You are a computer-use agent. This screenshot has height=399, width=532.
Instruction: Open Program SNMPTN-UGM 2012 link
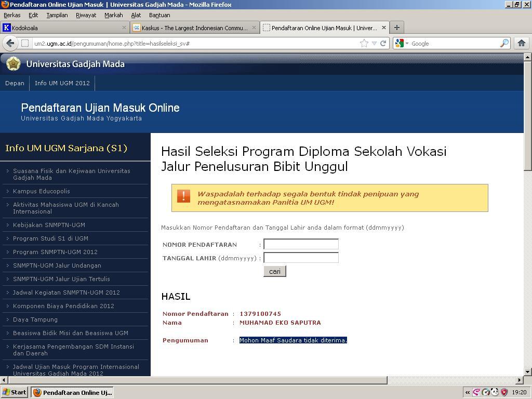pos(55,252)
